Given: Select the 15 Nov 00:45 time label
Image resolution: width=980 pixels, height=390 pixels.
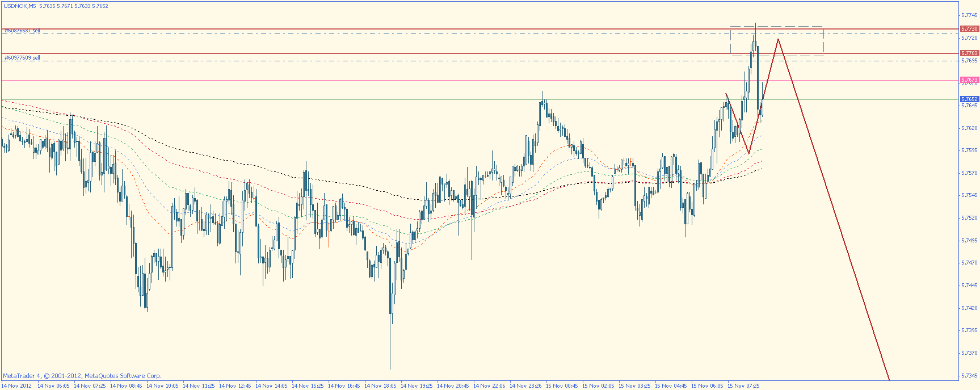Looking at the screenshot, I should [x=562, y=386].
